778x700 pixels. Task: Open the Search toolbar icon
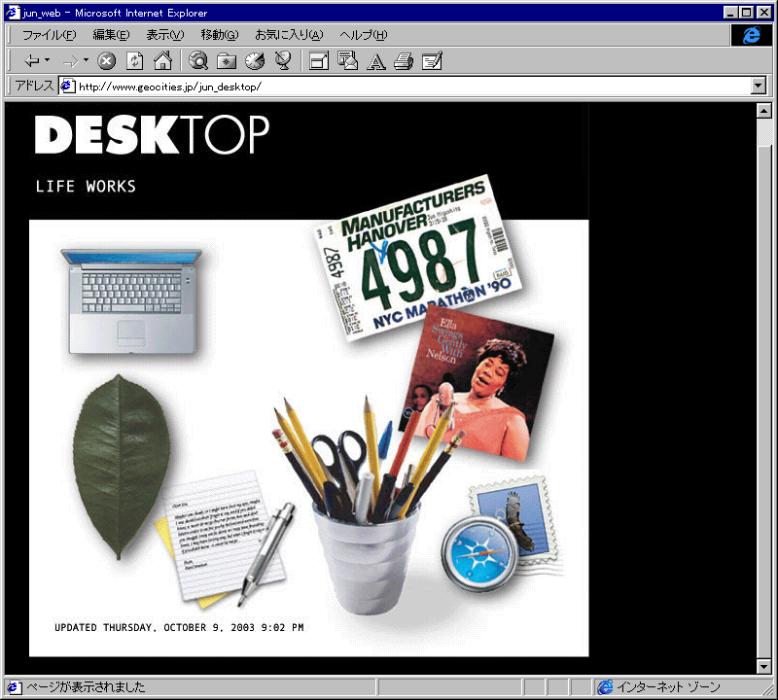198,61
